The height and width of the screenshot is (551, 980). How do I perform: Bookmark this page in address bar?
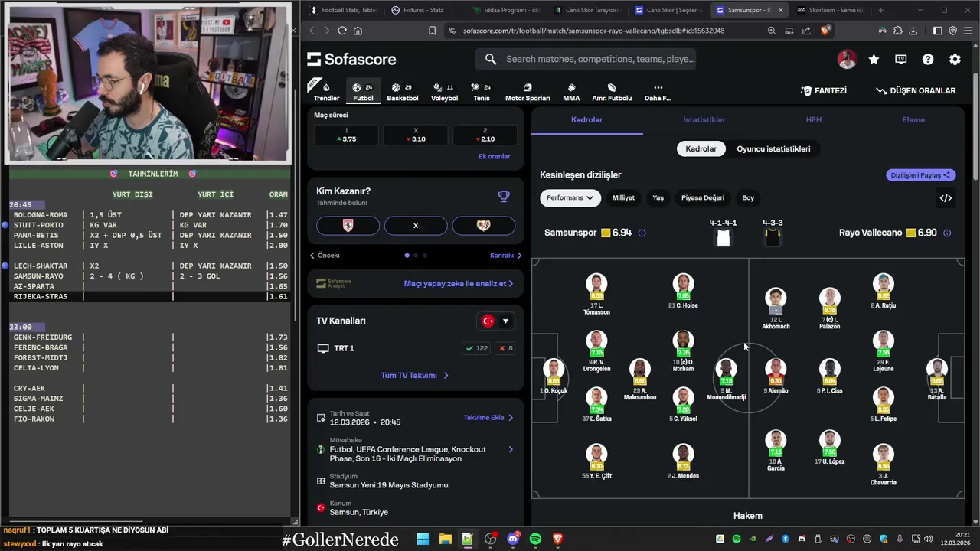click(432, 31)
